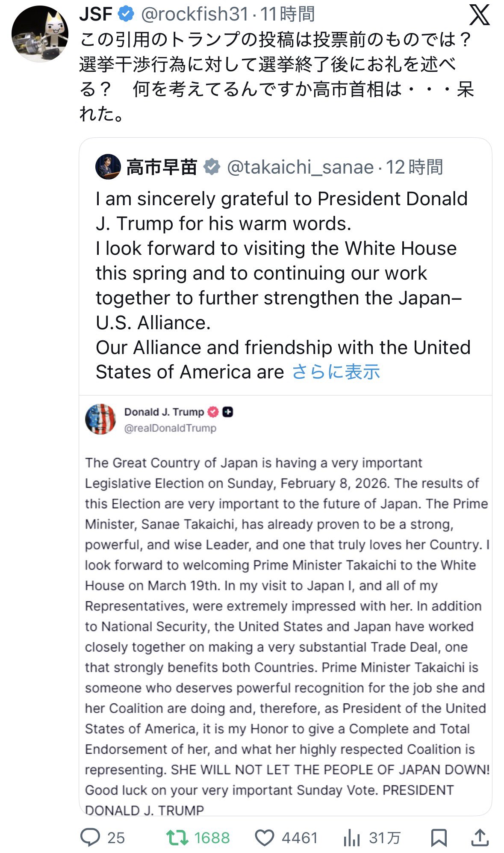Click Trump's red verified checkmark badge
The width and height of the screenshot is (504, 853).
click(213, 412)
